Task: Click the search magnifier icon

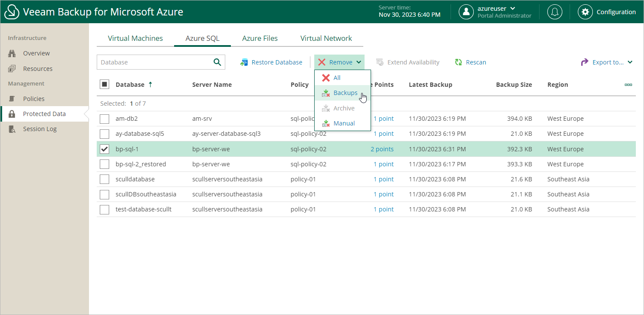Action: (218, 62)
